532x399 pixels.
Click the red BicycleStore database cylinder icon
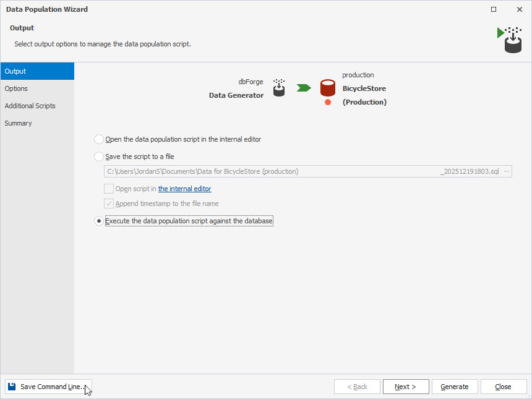click(328, 88)
